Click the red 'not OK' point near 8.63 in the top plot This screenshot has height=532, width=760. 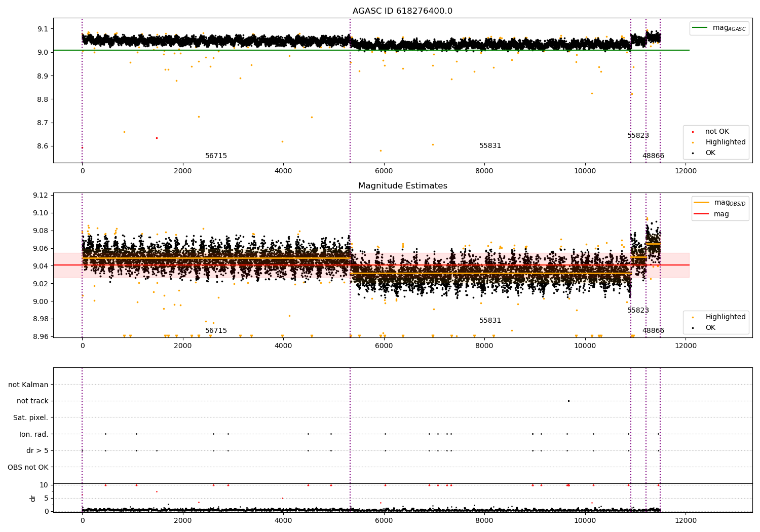(157, 138)
